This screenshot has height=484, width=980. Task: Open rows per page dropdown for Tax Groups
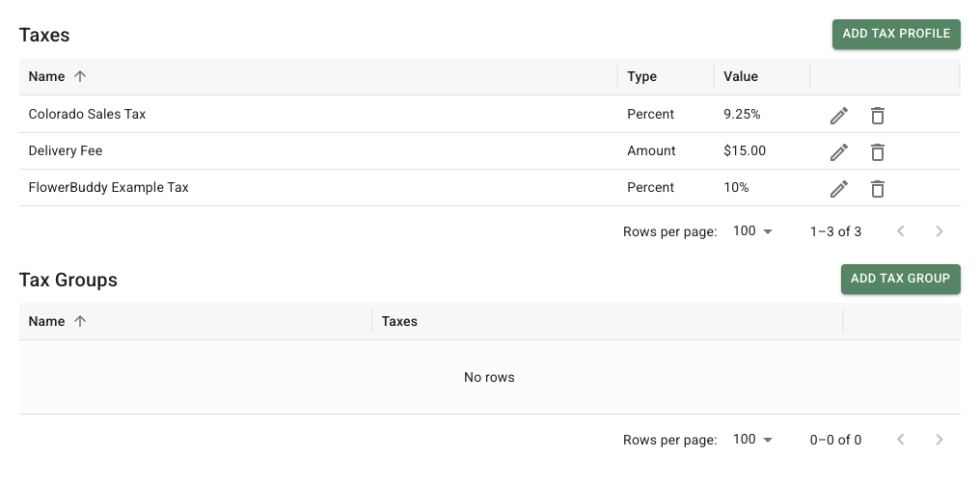point(752,440)
